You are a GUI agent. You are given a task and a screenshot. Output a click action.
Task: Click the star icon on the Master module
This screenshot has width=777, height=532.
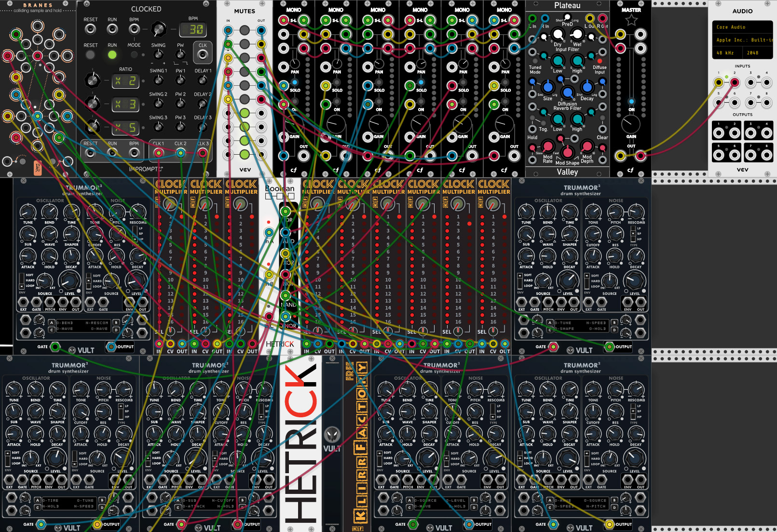(x=631, y=20)
